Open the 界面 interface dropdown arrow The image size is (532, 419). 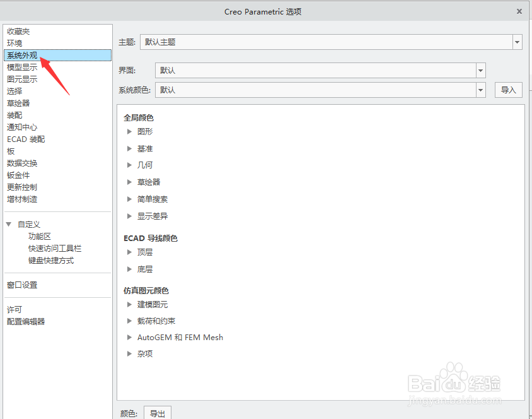pyautogui.click(x=480, y=71)
